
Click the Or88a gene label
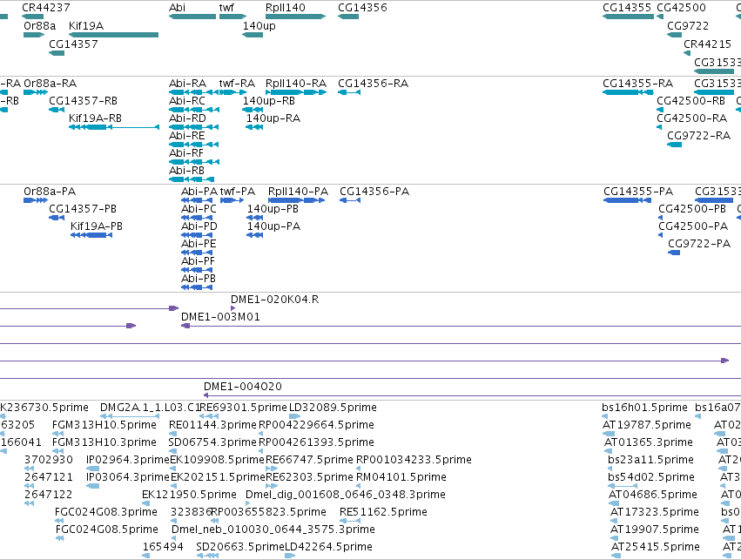(40, 25)
